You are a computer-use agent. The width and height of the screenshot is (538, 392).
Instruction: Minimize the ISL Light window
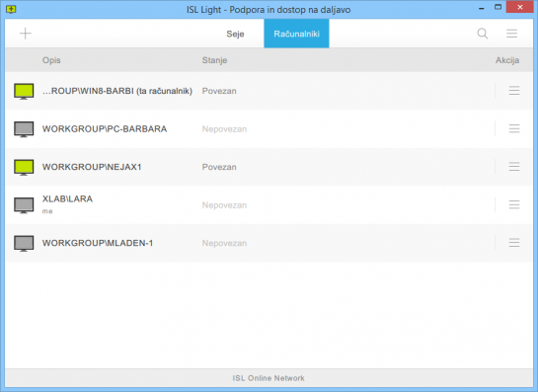[x=482, y=8]
